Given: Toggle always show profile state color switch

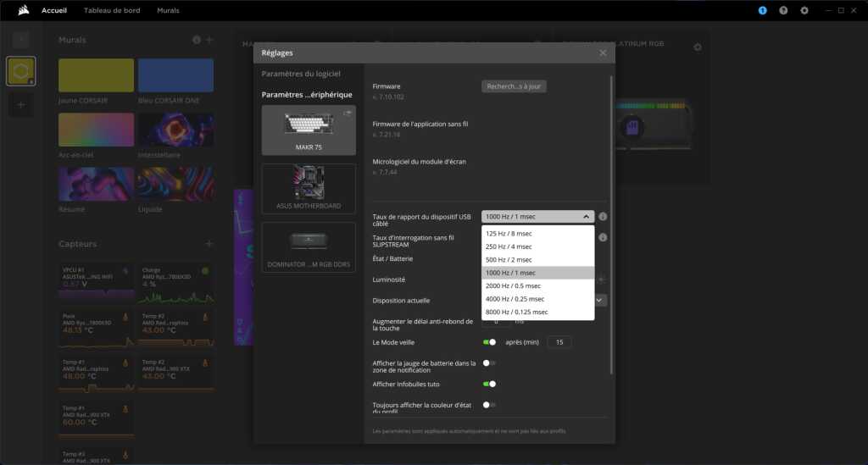Looking at the screenshot, I should pos(489,405).
